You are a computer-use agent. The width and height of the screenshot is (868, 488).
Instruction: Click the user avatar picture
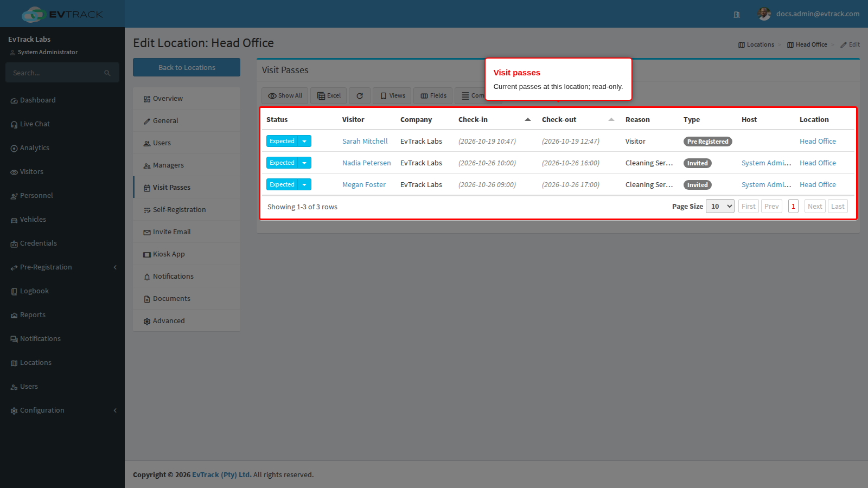[x=764, y=14]
